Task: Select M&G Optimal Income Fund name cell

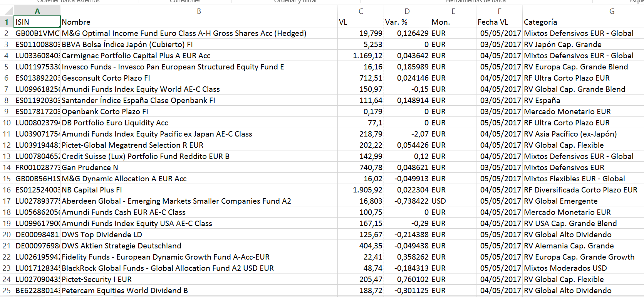Action: click(x=199, y=33)
